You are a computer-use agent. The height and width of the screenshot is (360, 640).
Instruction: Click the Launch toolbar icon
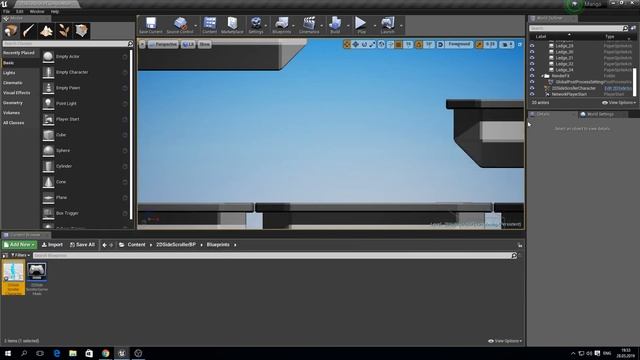point(388,25)
